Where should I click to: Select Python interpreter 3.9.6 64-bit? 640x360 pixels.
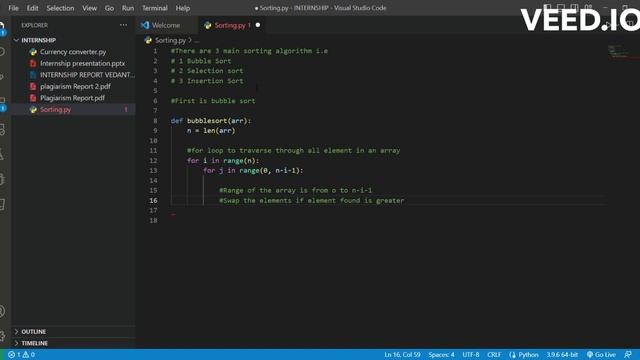(562, 354)
